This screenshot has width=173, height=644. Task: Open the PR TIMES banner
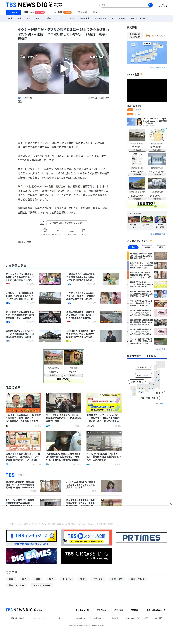(141, 537)
